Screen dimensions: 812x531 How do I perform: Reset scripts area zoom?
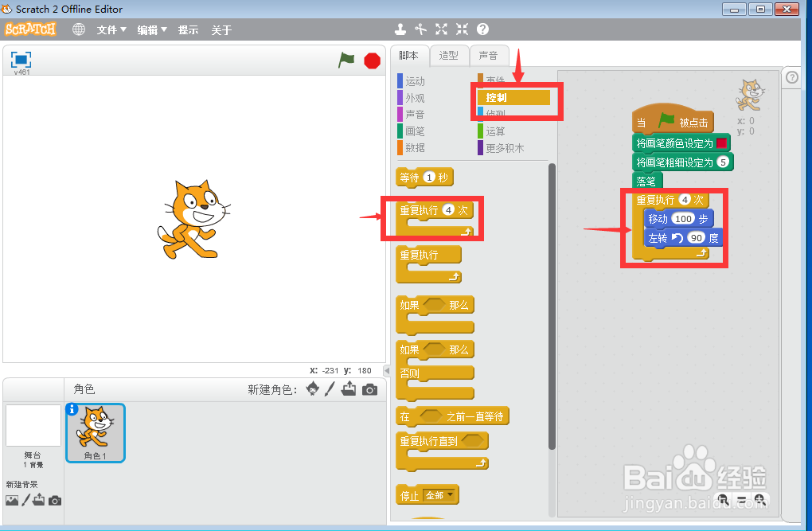tap(742, 501)
